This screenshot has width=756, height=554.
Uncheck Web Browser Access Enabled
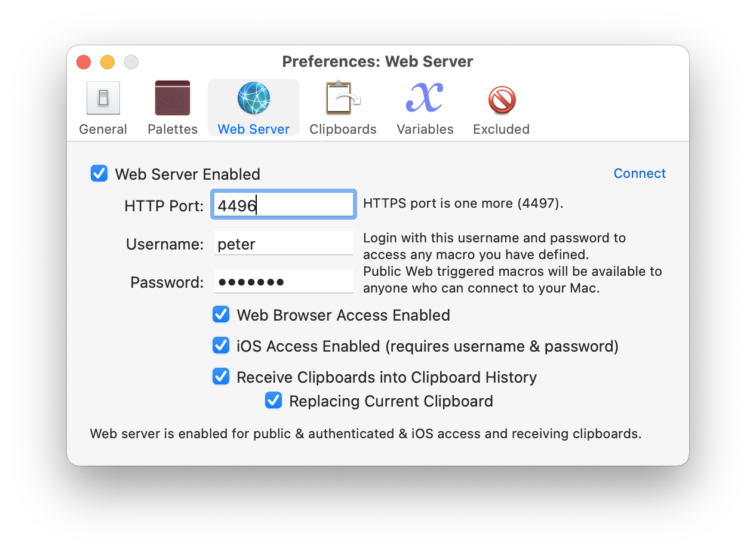point(220,314)
